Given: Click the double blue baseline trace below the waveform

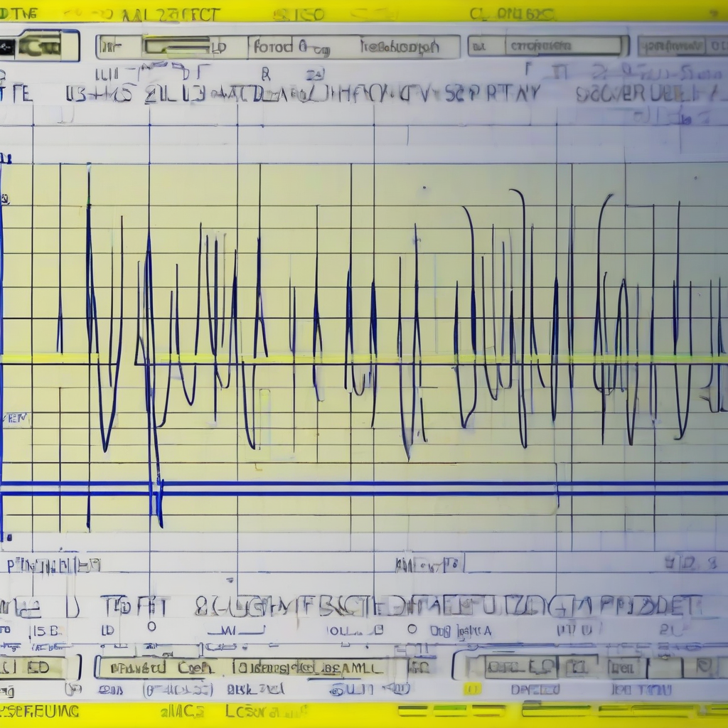Looking at the screenshot, I should pos(364,488).
